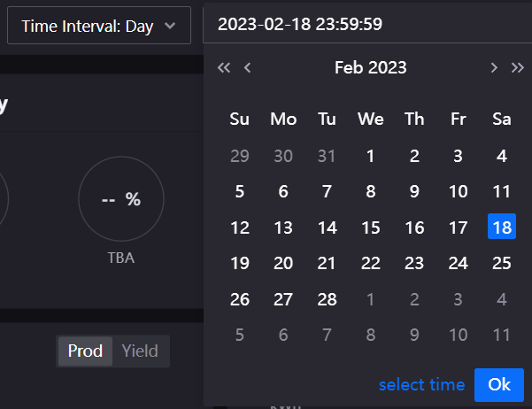The width and height of the screenshot is (532, 409).
Task: Select the highlighted date 18
Action: click(x=502, y=227)
